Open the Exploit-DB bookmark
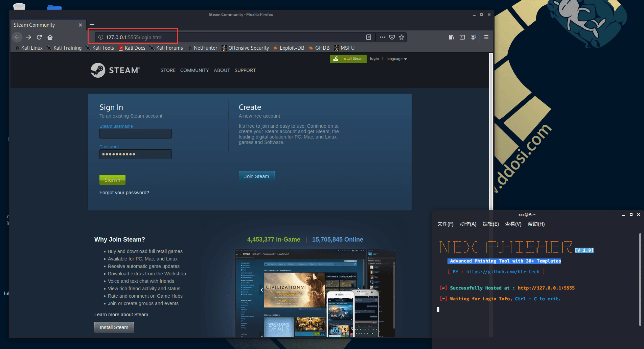644x349 pixels. [x=289, y=48]
